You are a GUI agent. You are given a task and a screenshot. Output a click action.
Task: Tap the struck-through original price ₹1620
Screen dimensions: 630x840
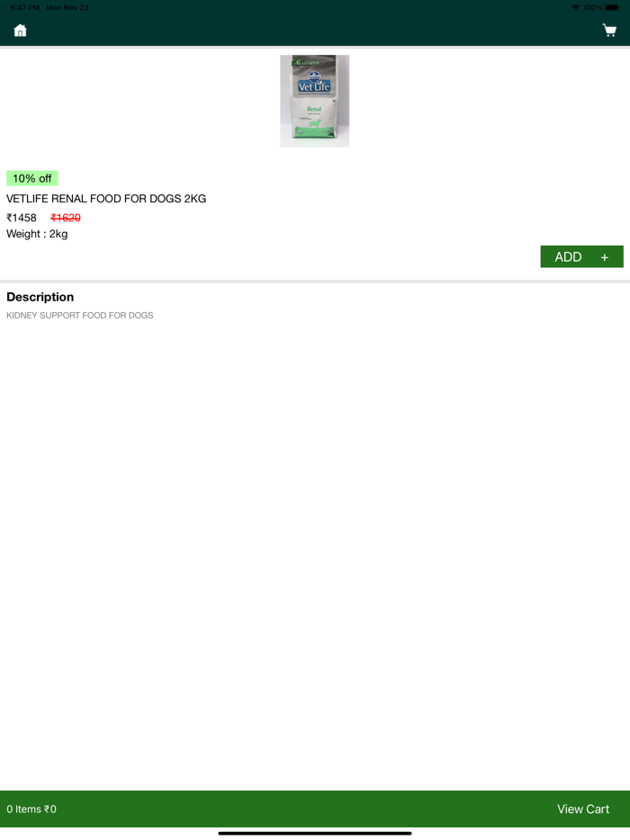[66, 218]
